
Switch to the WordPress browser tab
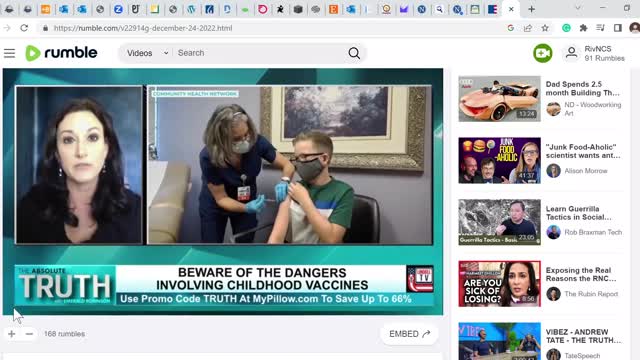click(191, 9)
